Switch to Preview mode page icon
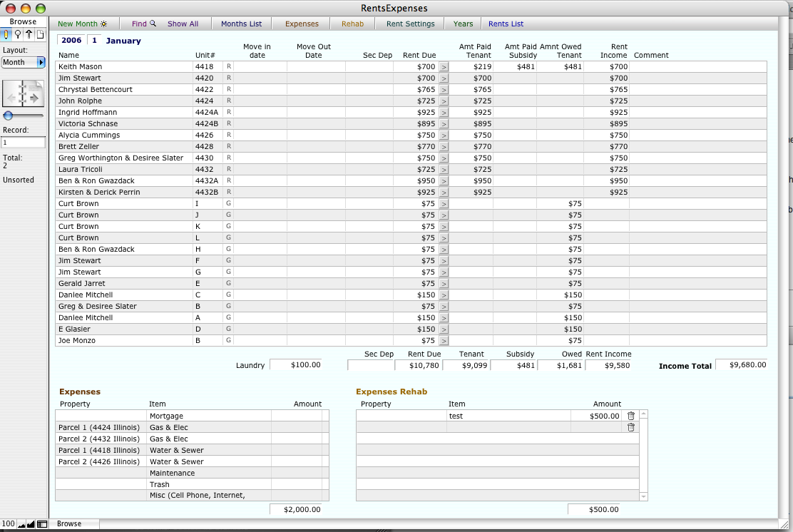Screen dimensions: 793x532 pos(40,34)
